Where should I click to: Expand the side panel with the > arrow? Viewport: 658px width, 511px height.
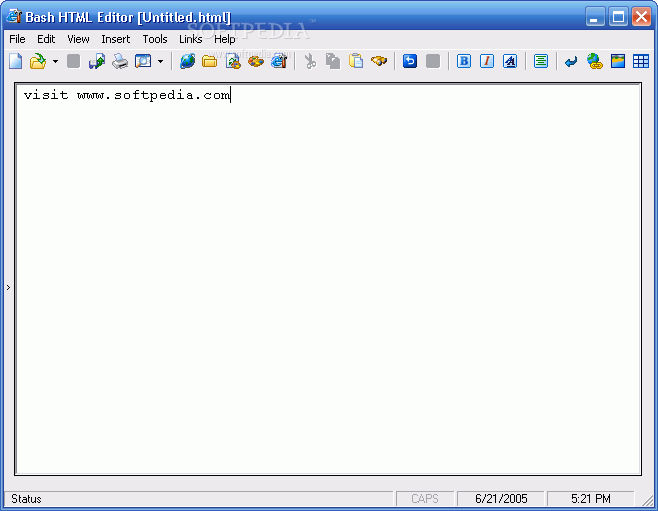[8, 287]
